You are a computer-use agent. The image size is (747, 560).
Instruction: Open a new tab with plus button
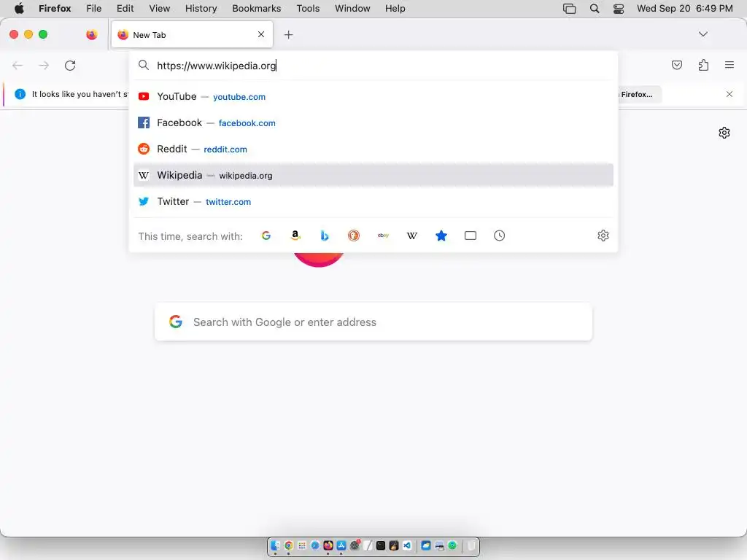coord(288,35)
